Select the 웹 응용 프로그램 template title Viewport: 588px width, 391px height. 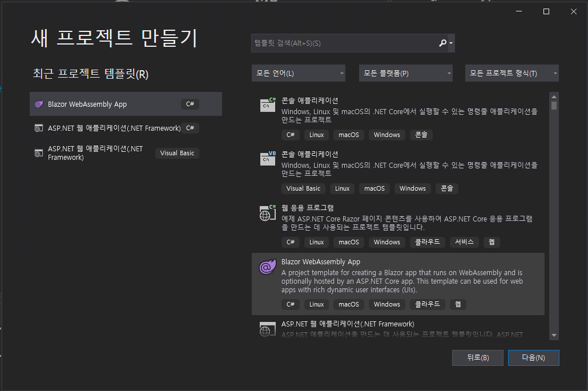click(308, 208)
